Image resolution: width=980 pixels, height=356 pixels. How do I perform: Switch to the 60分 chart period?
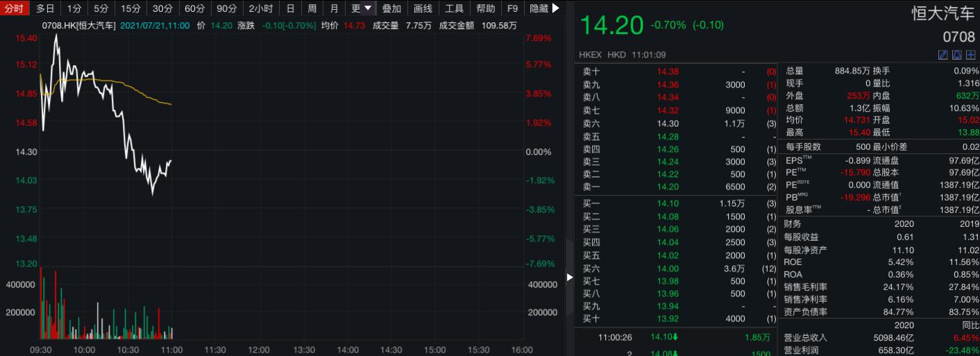click(x=194, y=8)
